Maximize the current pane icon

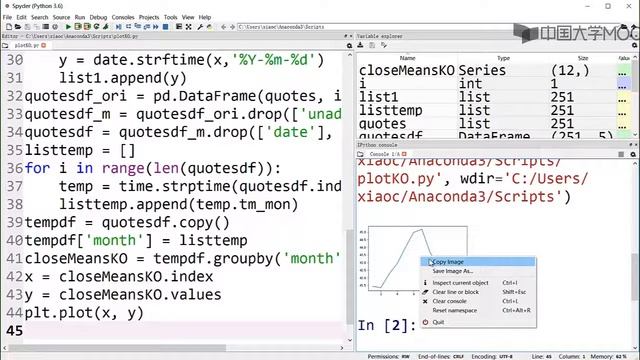179,27
